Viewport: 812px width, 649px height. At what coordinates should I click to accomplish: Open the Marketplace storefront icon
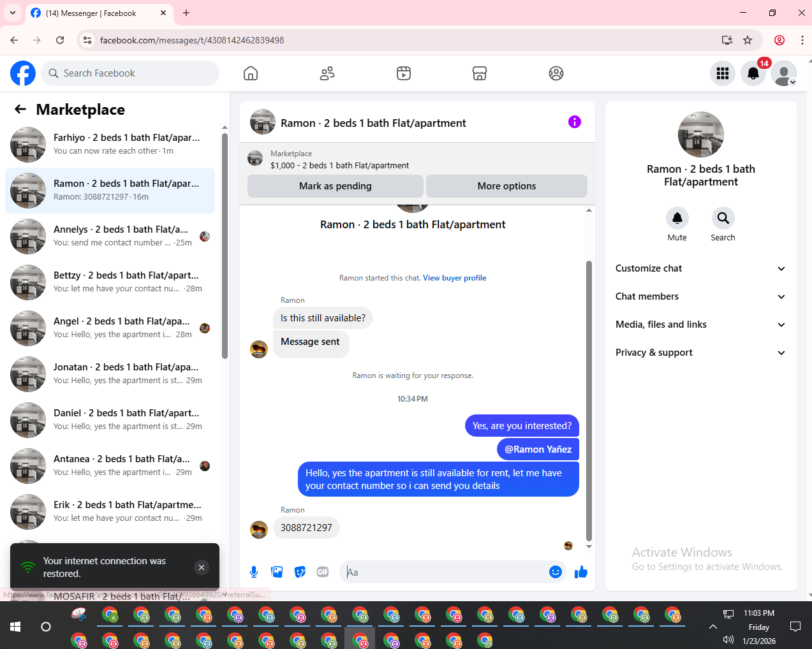(480, 73)
